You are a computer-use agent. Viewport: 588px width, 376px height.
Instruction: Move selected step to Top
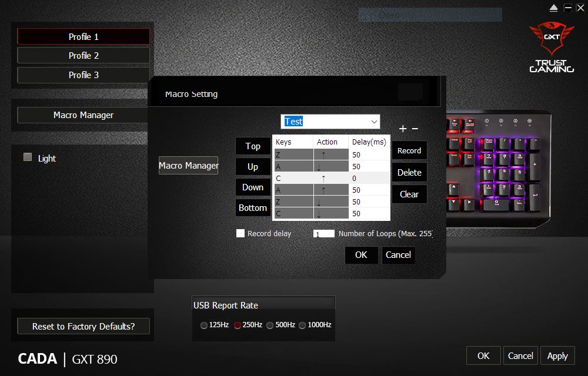253,146
